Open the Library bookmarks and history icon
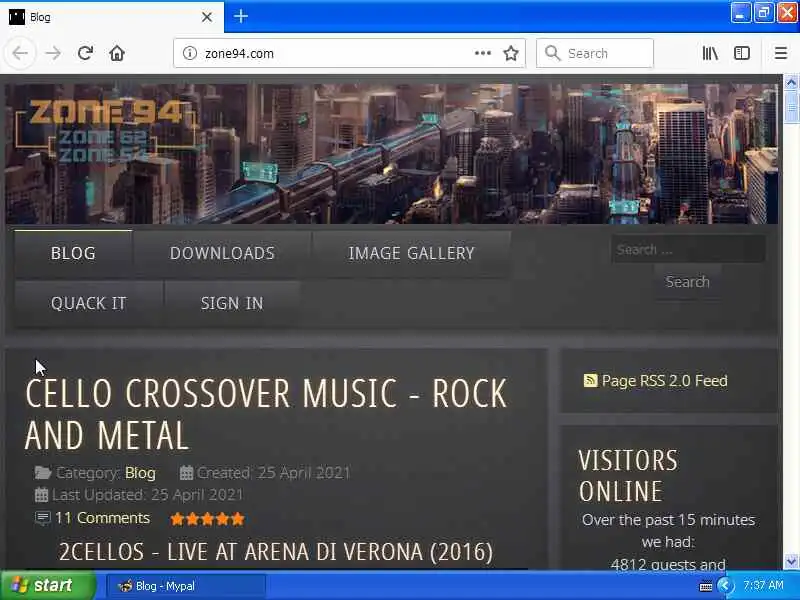Image resolution: width=800 pixels, height=600 pixels. pyautogui.click(x=710, y=53)
